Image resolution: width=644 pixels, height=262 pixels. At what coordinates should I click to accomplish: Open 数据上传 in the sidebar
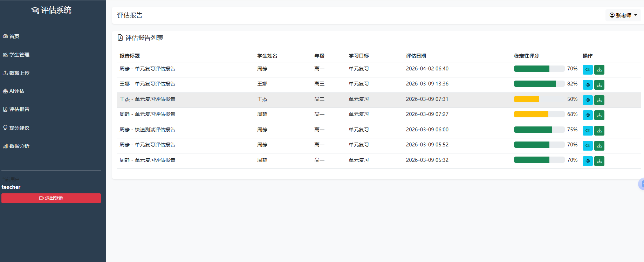[x=16, y=73]
